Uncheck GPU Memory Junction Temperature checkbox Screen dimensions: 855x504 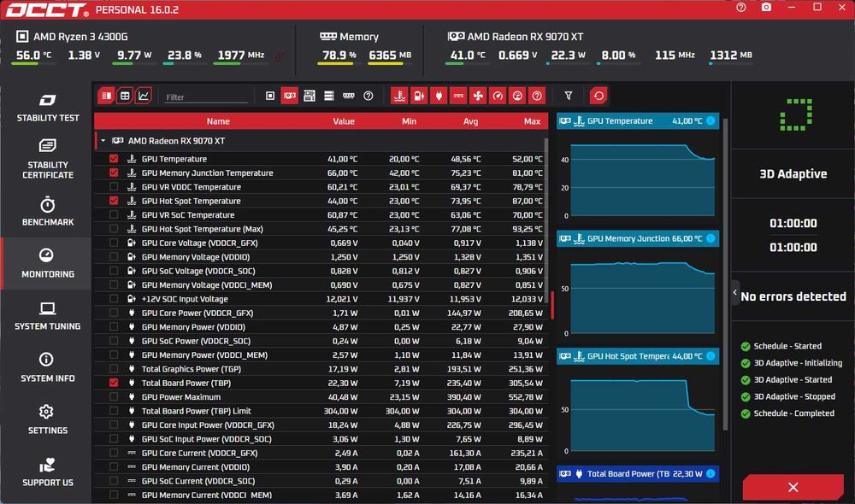(114, 173)
